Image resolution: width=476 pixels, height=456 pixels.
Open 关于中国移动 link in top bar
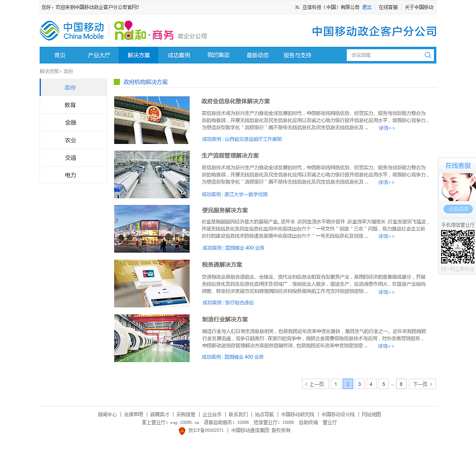[x=419, y=7]
